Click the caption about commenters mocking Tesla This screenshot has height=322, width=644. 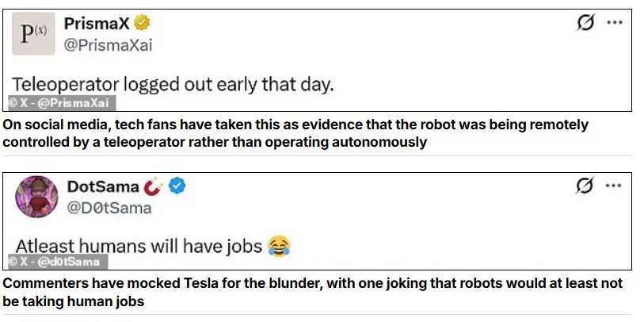312,292
